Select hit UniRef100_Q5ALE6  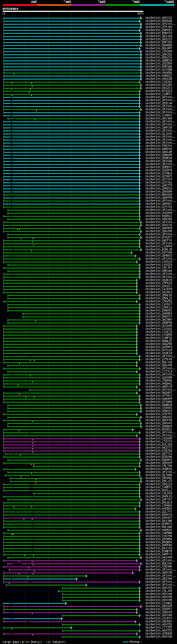(x=159, y=295)
